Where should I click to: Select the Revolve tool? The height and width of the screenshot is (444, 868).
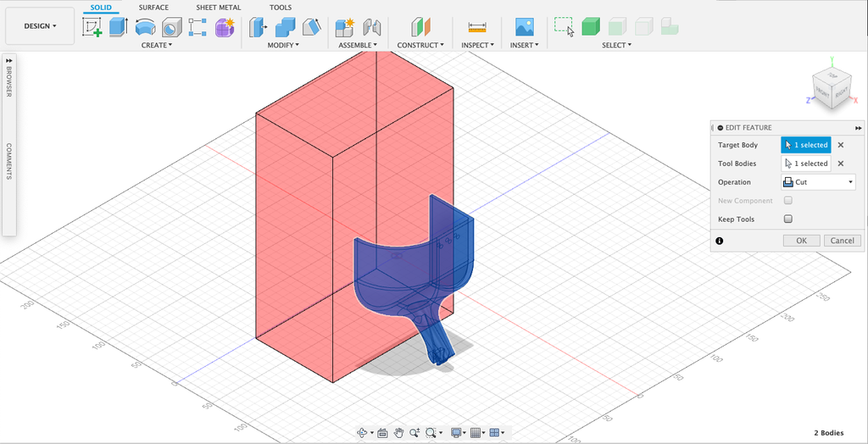(x=145, y=27)
